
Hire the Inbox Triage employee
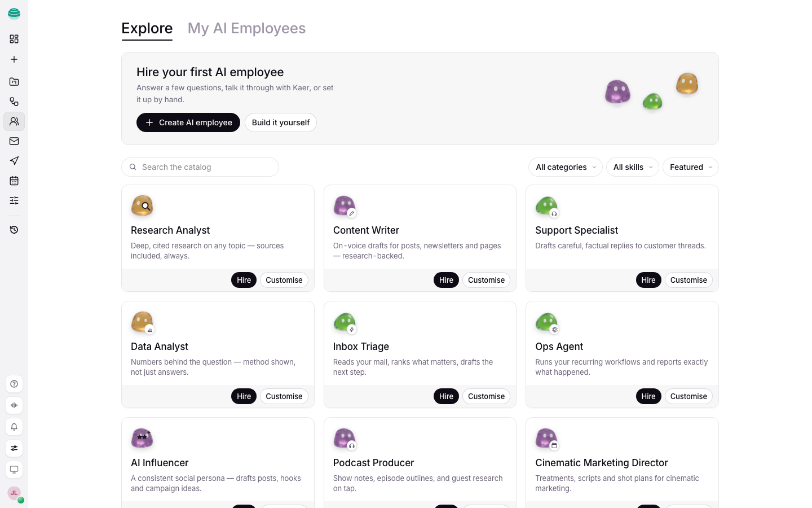(446, 396)
